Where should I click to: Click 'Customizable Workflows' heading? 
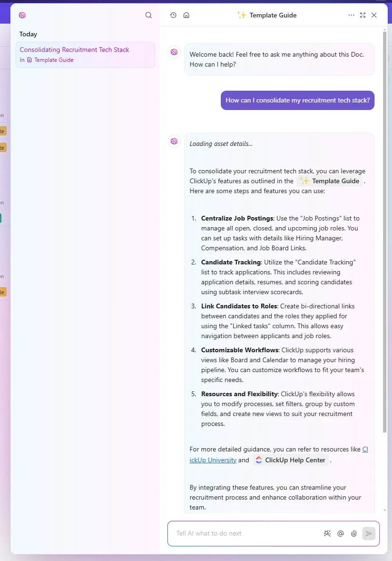240,350
